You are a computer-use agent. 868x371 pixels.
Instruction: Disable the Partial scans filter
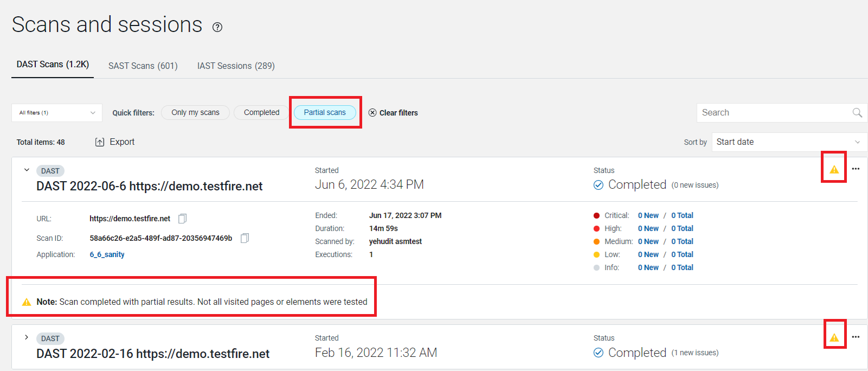(325, 112)
